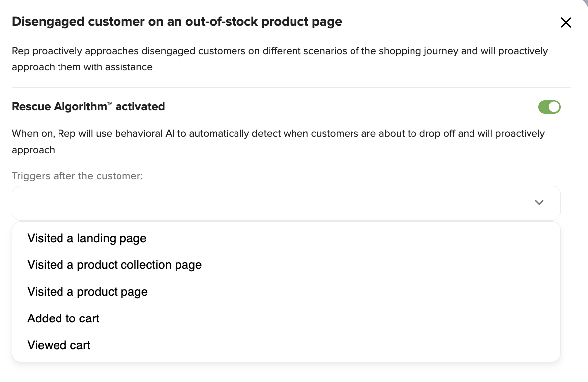588x382 pixels.
Task: Click the Rep proactively approaches description text
Action: pos(280,59)
